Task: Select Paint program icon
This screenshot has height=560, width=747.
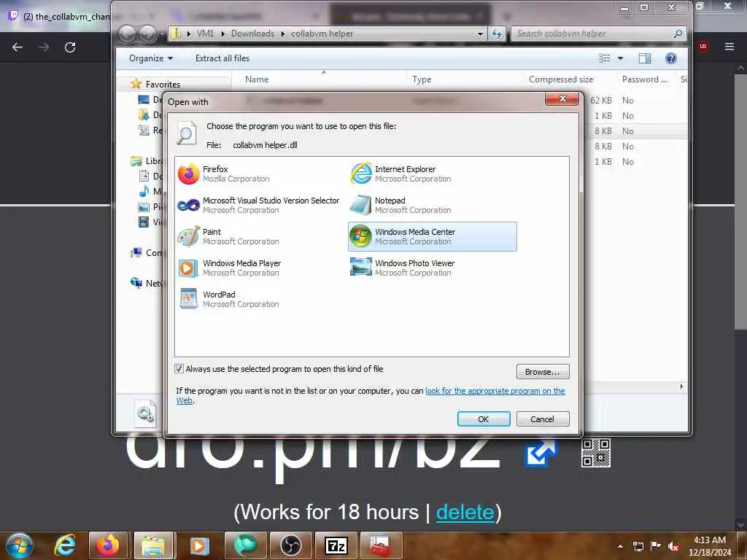Action: [x=188, y=236]
